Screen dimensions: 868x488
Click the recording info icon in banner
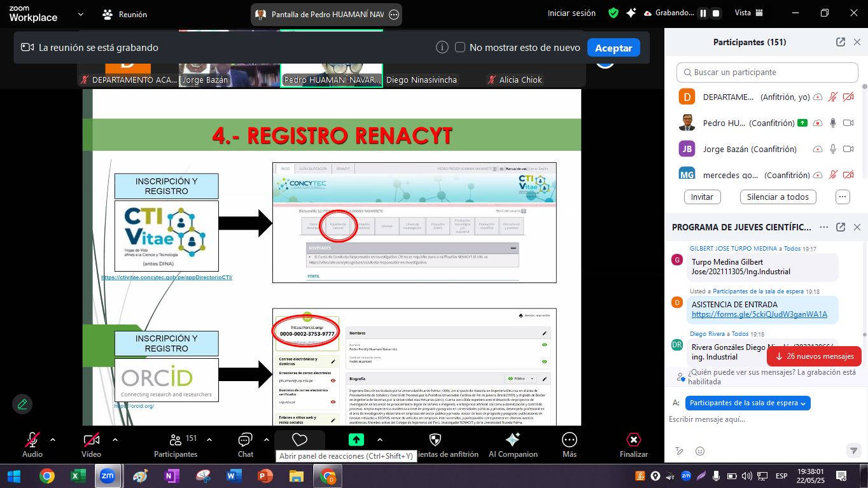coord(442,48)
